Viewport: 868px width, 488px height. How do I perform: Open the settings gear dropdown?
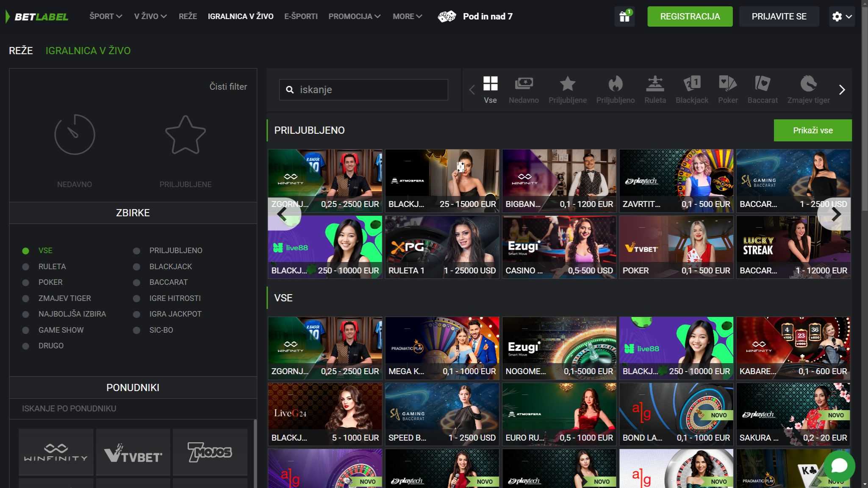click(842, 17)
